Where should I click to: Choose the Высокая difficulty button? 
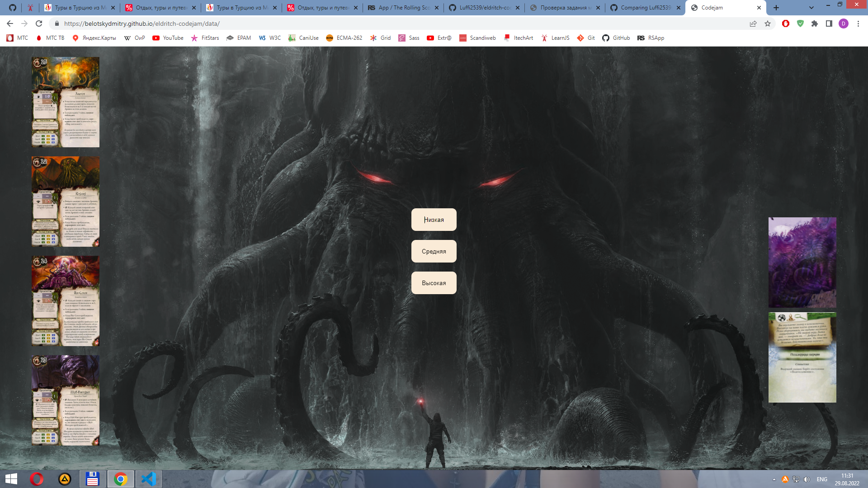(x=434, y=283)
